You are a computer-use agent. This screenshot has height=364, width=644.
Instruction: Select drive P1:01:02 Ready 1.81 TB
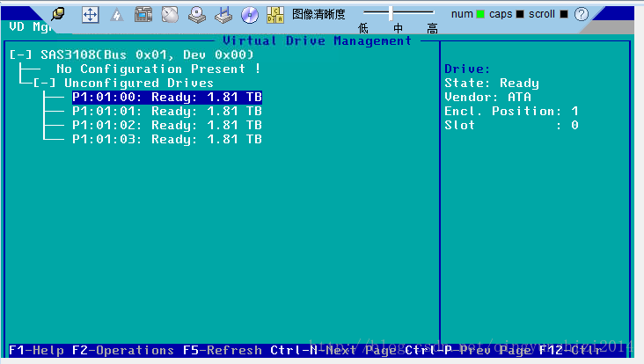point(167,125)
